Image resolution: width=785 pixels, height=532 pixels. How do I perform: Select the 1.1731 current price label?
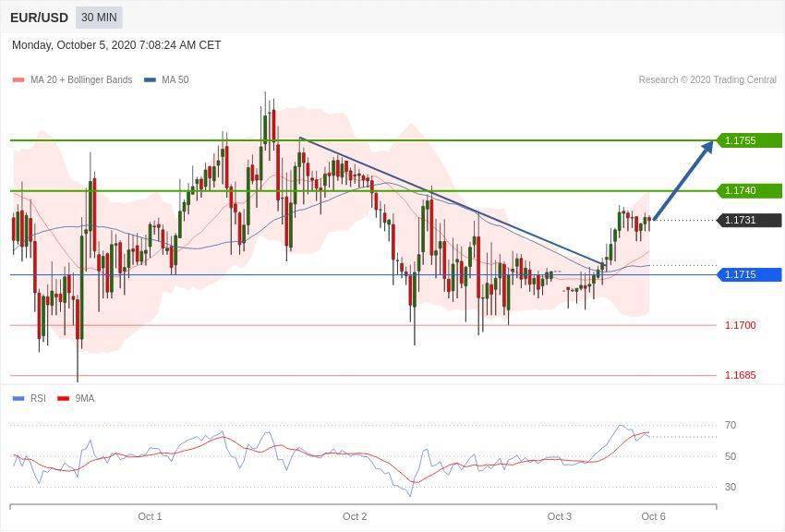click(749, 220)
